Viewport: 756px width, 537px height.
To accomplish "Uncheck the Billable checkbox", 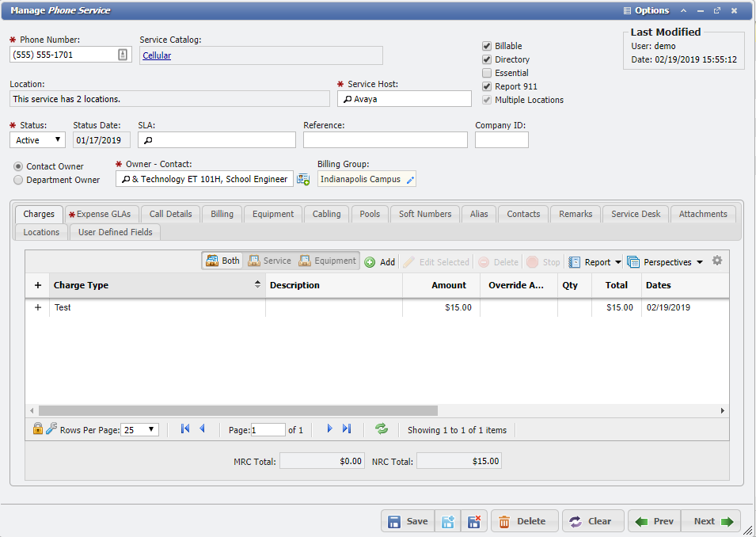I will pos(487,45).
